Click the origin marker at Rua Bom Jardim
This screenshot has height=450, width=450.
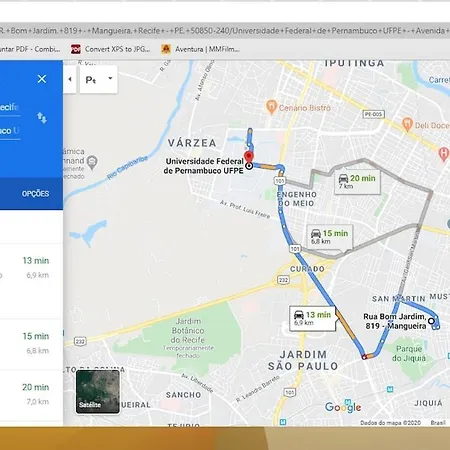[x=431, y=321]
